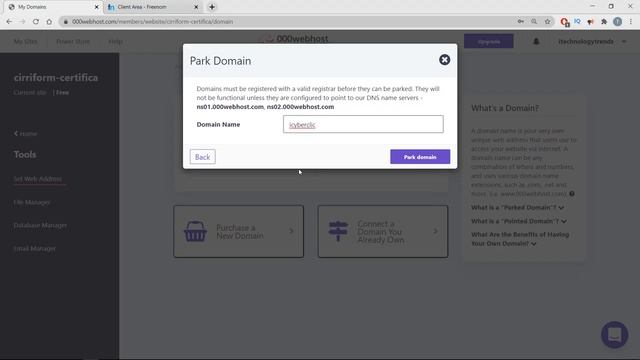The width and height of the screenshot is (640, 360).
Task: Click the Park domain button
Action: [x=420, y=157]
